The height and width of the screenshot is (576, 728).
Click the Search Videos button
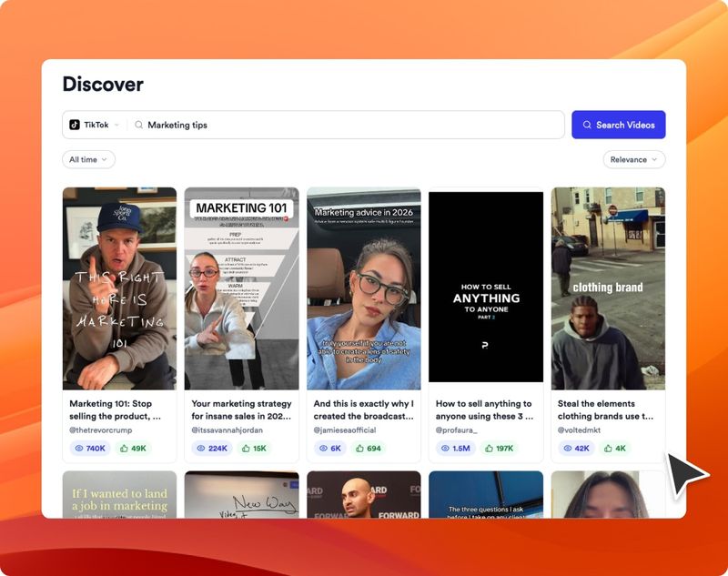pyautogui.click(x=619, y=125)
